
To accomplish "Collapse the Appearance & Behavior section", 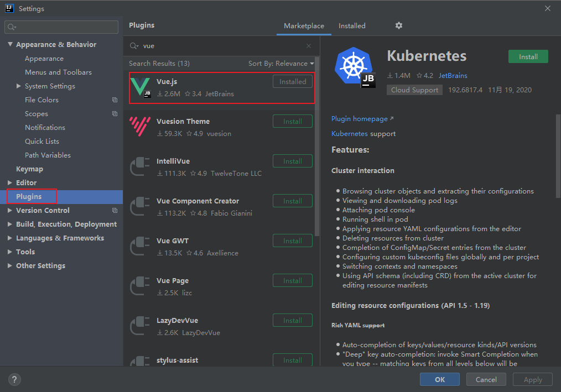I will (10, 44).
